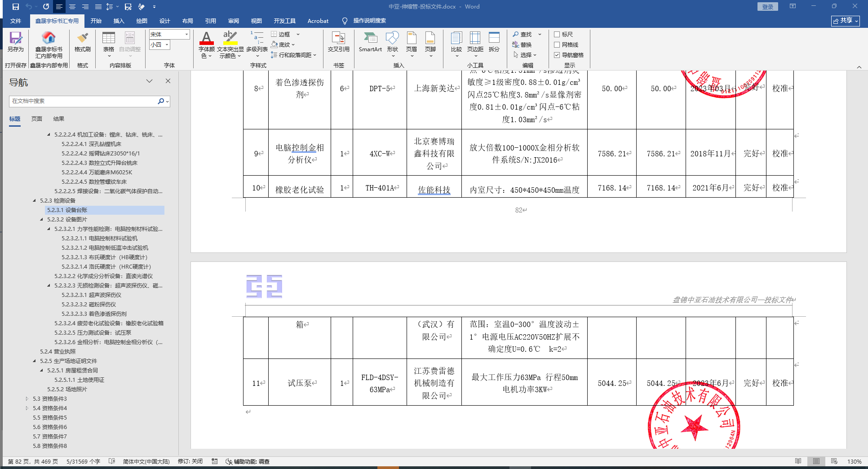This screenshot has width=868, height=469.
Task: Enable the 网格线 gridlines checkbox
Action: pyautogui.click(x=557, y=44)
